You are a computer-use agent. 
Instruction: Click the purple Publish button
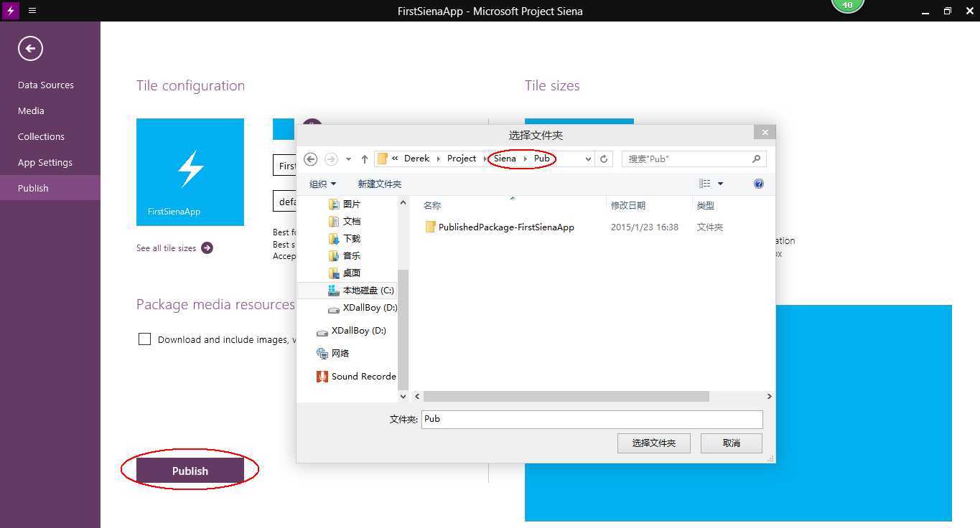pyautogui.click(x=190, y=471)
